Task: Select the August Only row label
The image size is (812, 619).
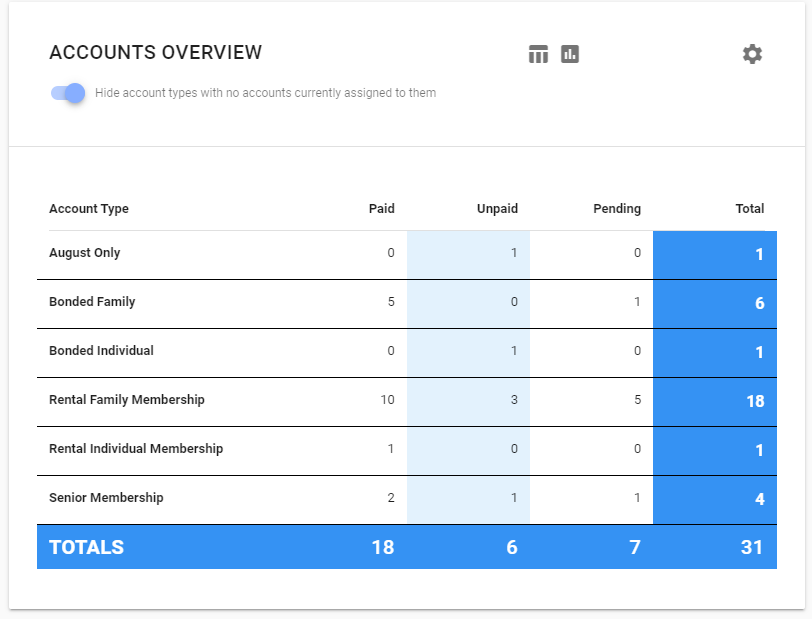Action: pos(84,253)
